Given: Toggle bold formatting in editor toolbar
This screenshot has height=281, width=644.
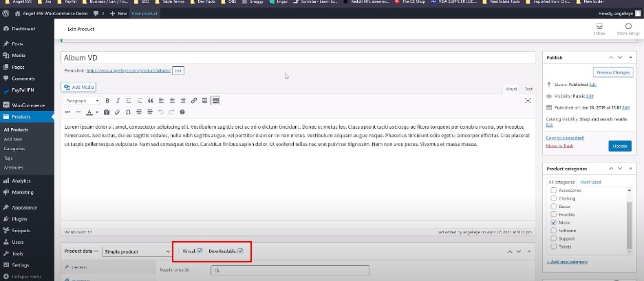Looking at the screenshot, I should click(107, 101).
